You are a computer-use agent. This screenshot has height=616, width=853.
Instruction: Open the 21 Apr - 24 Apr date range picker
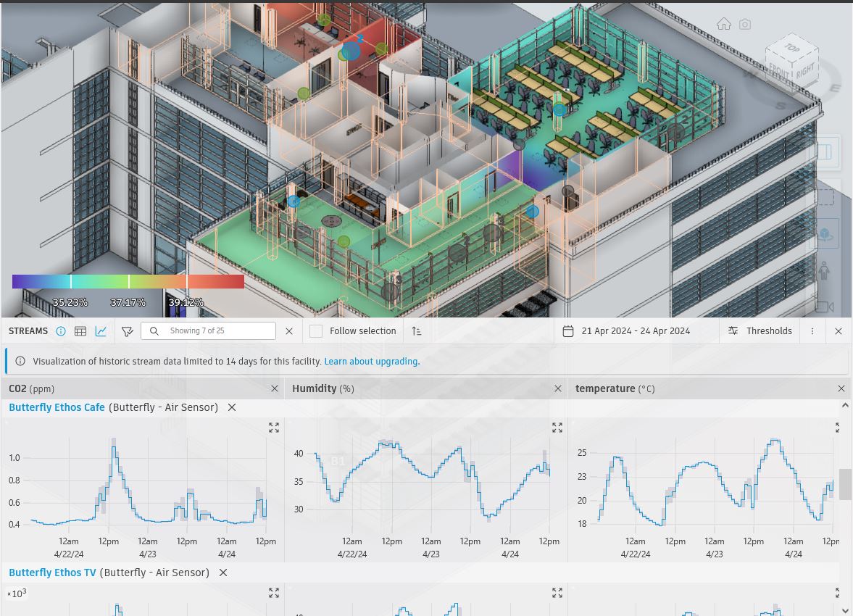(626, 331)
